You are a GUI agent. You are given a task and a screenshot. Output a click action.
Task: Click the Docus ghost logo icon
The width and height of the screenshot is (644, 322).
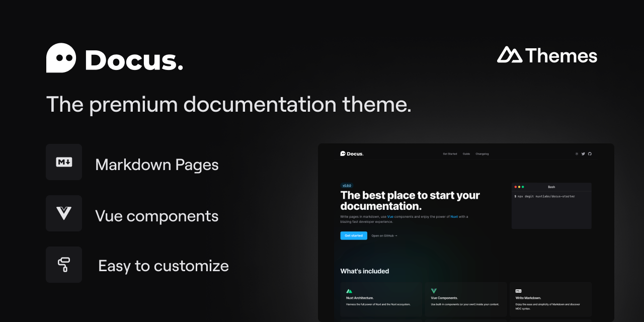tap(60, 58)
